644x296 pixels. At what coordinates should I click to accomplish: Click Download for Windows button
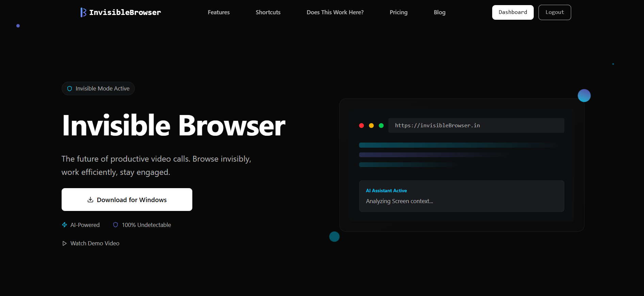127,199
